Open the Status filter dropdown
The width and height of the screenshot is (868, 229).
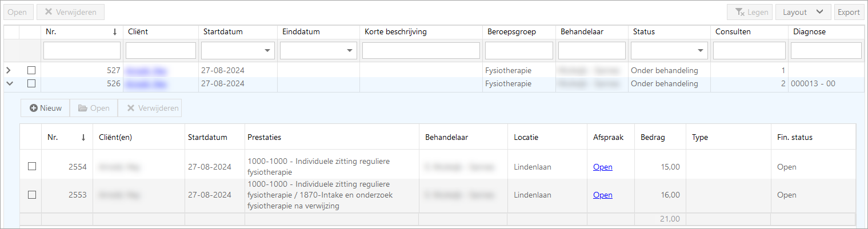click(701, 51)
